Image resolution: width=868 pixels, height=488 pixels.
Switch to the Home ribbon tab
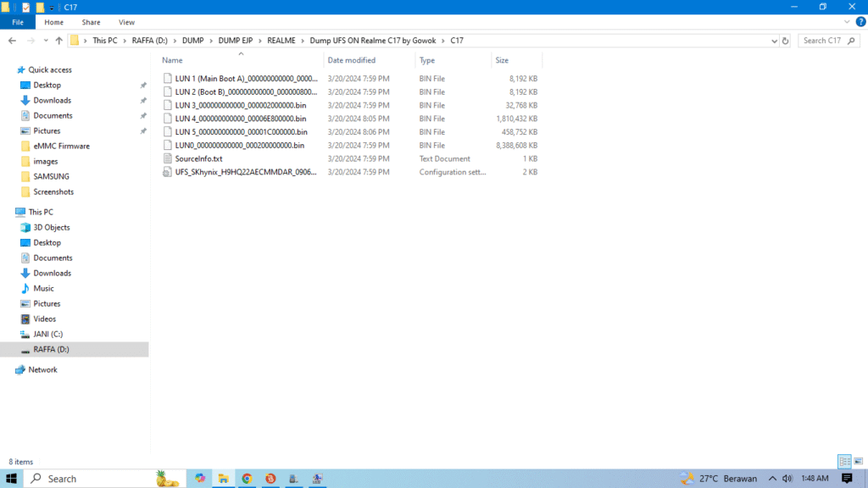(53, 22)
